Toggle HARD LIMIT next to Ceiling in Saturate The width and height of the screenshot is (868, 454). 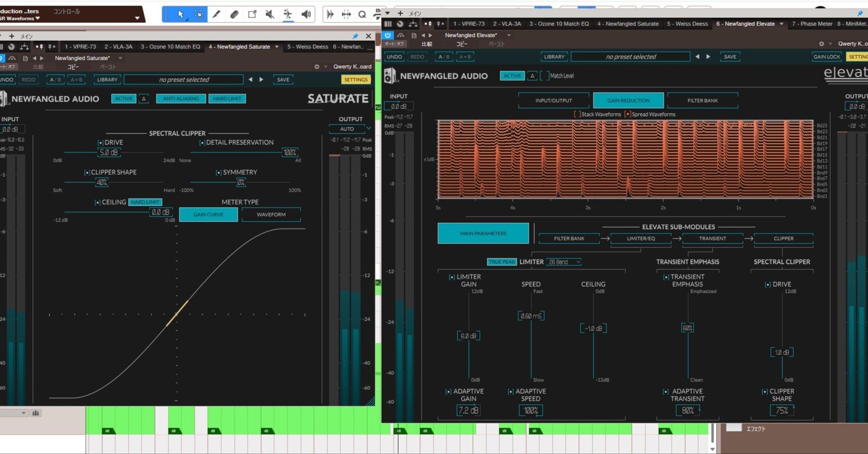click(145, 202)
